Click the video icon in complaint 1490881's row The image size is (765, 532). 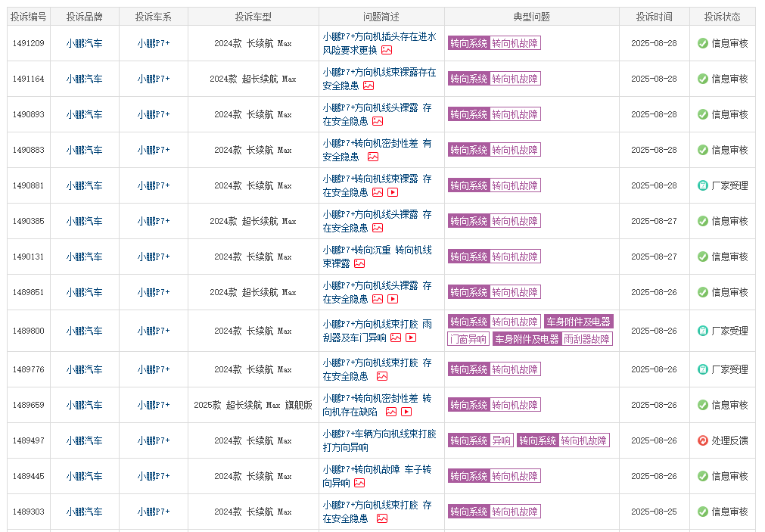[x=393, y=193]
